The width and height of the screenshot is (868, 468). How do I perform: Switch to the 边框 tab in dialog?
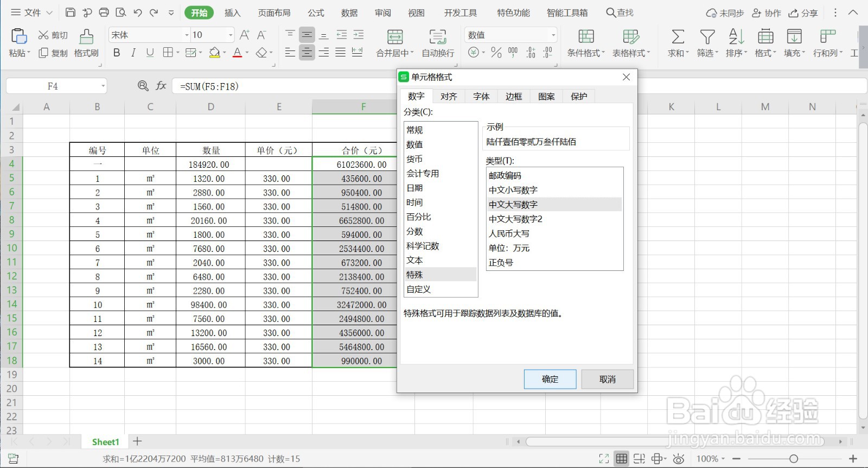click(514, 96)
